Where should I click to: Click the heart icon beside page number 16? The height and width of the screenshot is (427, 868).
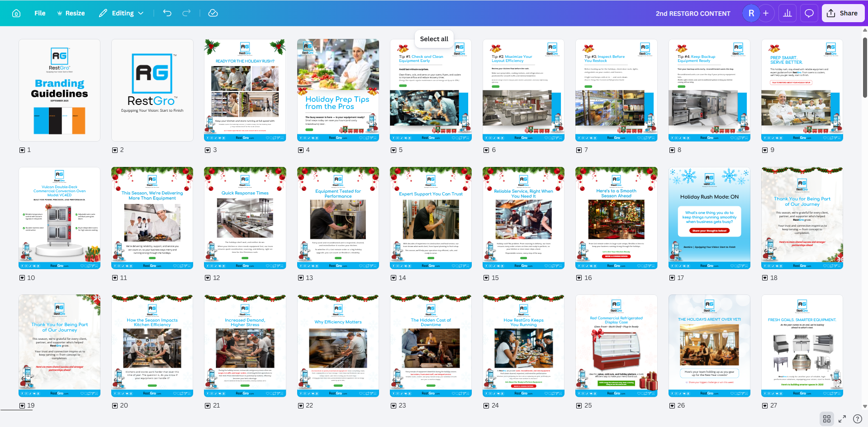[579, 278]
